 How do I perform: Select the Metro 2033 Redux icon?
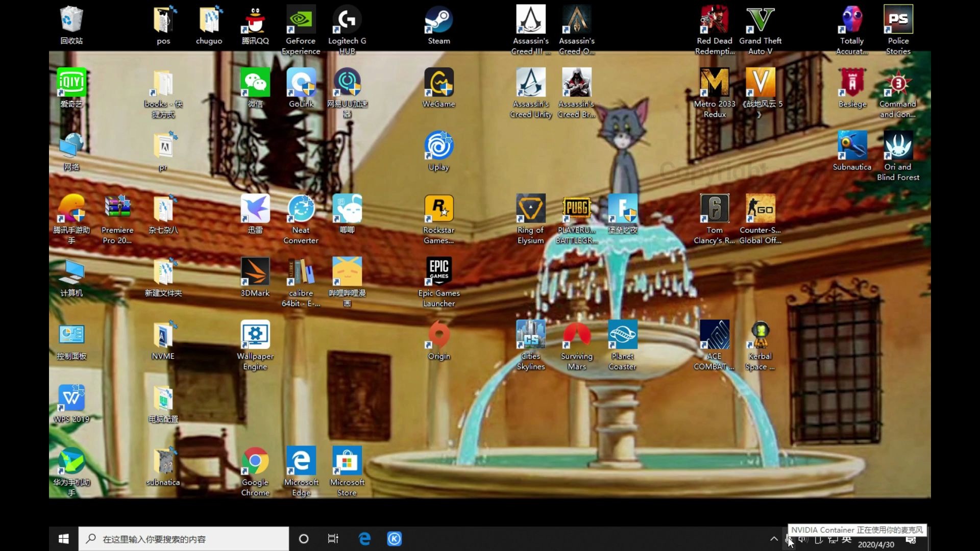point(715,93)
